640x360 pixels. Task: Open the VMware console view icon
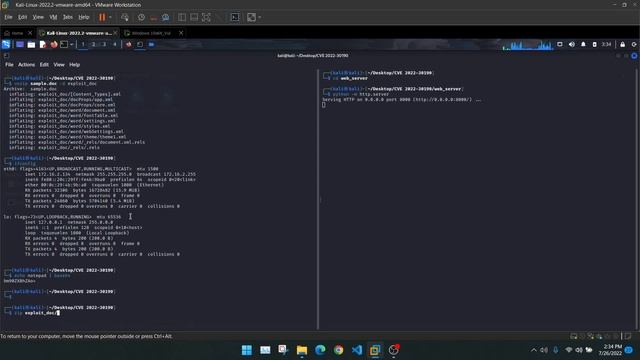click(x=235, y=17)
